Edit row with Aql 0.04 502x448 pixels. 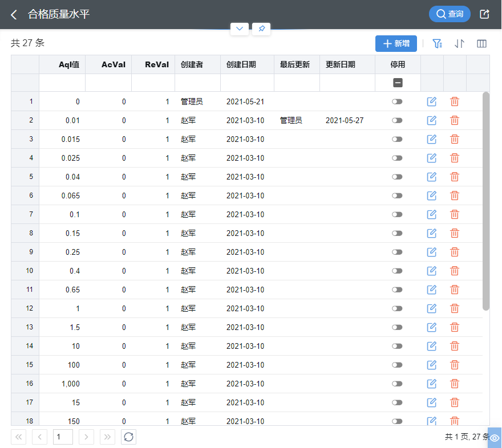432,177
